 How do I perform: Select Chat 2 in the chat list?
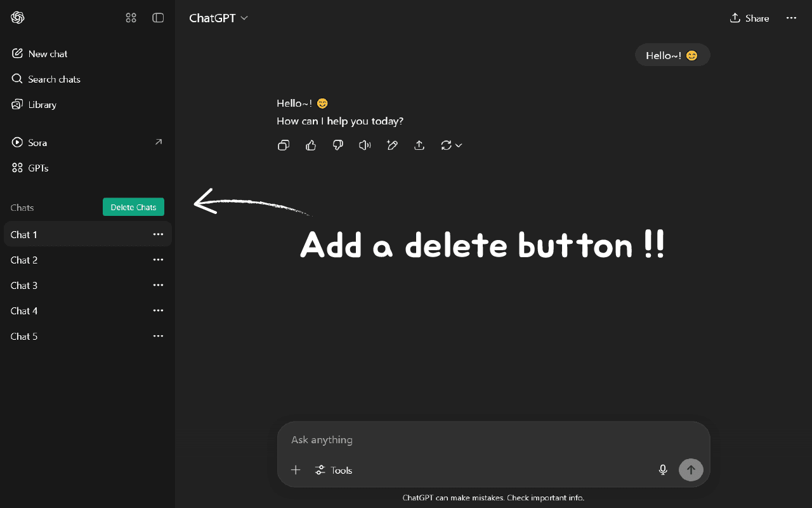pyautogui.click(x=88, y=260)
